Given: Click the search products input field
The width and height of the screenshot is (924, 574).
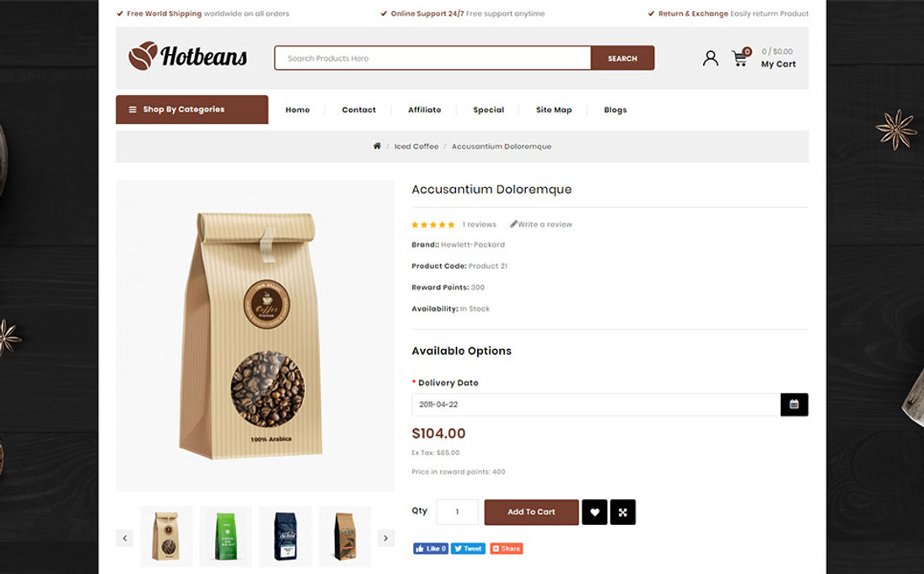Looking at the screenshot, I should (432, 58).
